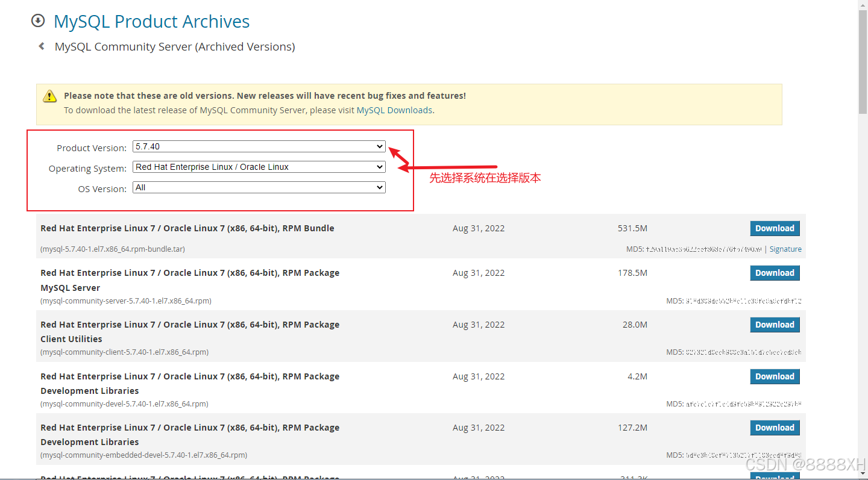Download the Development Libraries 4.2M package

point(775,376)
